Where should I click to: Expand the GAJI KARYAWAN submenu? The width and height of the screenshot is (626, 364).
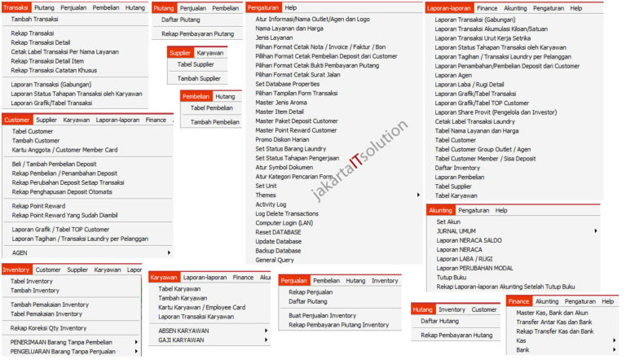point(266,340)
